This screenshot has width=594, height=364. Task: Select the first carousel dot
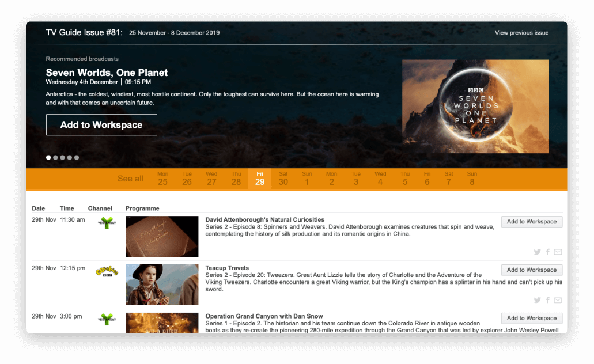[48, 158]
